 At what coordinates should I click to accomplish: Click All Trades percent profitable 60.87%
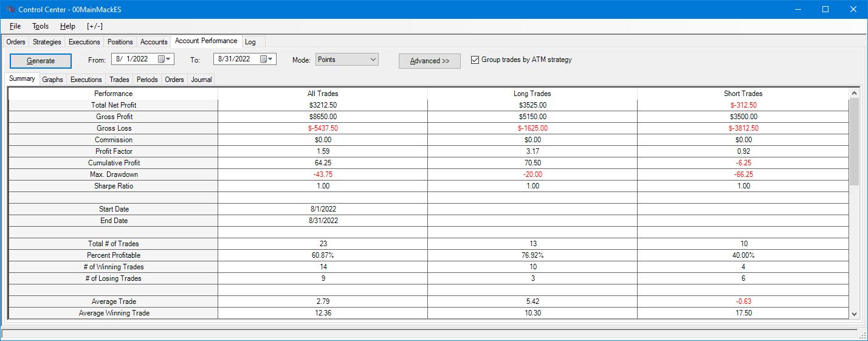click(x=323, y=255)
